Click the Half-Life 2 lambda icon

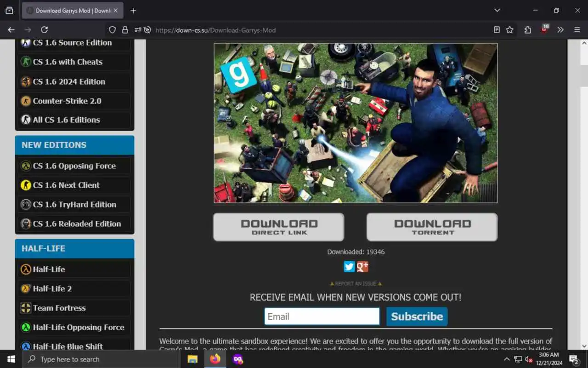26,288
